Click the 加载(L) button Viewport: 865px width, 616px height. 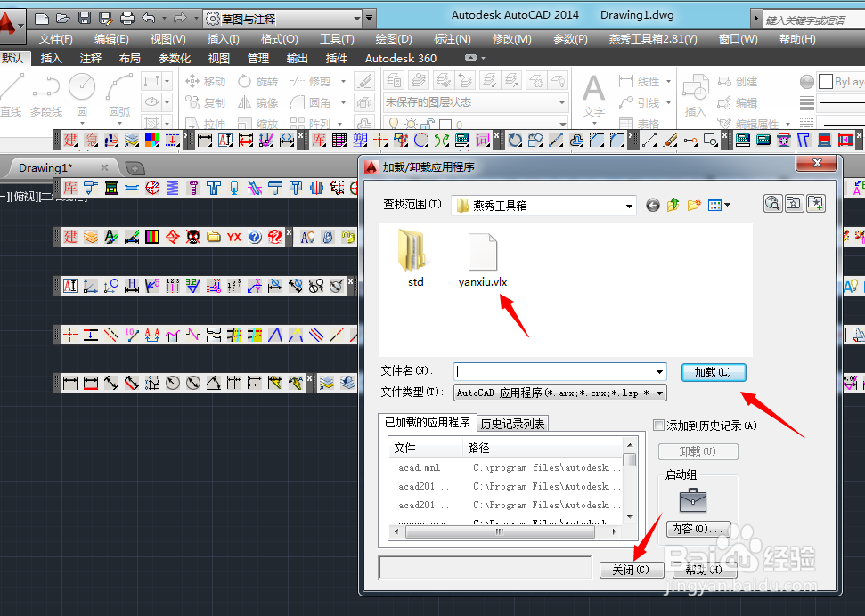(x=714, y=372)
